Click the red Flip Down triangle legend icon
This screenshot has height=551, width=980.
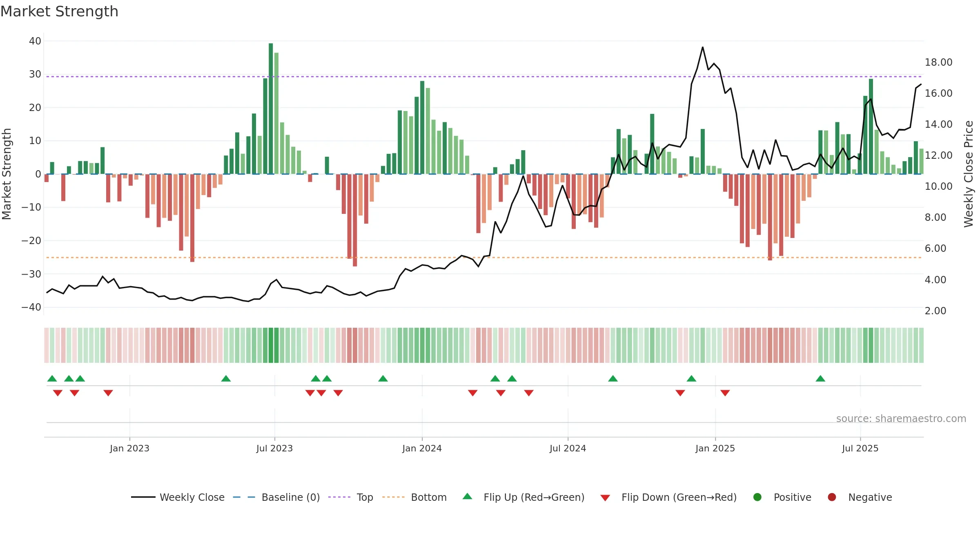[605, 498]
